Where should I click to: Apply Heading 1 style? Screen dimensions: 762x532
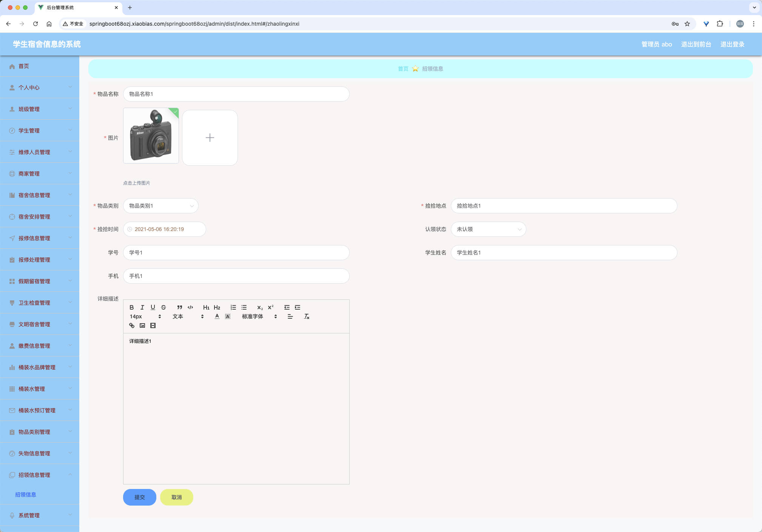[206, 307]
